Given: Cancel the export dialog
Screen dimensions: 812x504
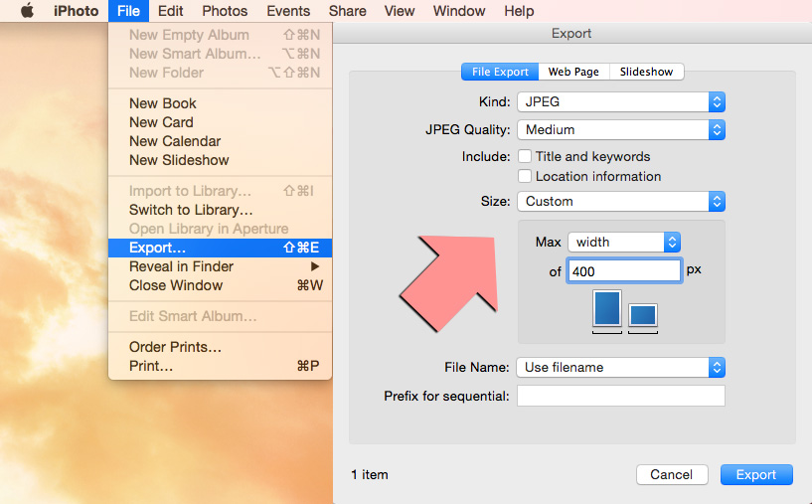Looking at the screenshot, I should (671, 474).
